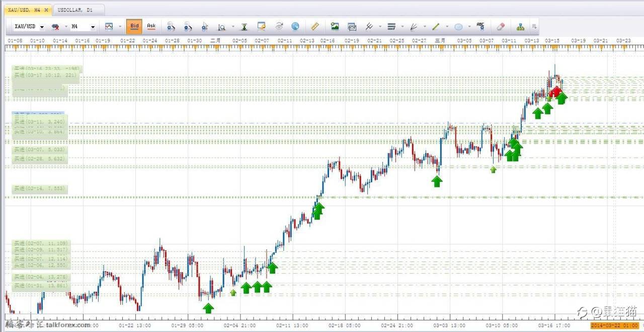Expand the chart type dropdown arrow
This screenshot has height=332, width=644.
coord(120,26)
